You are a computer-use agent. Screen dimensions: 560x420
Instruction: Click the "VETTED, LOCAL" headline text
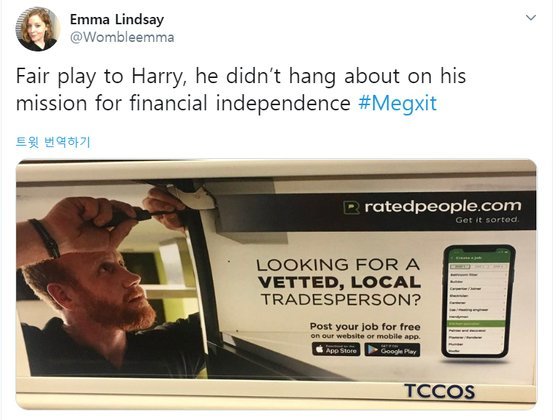point(339,282)
